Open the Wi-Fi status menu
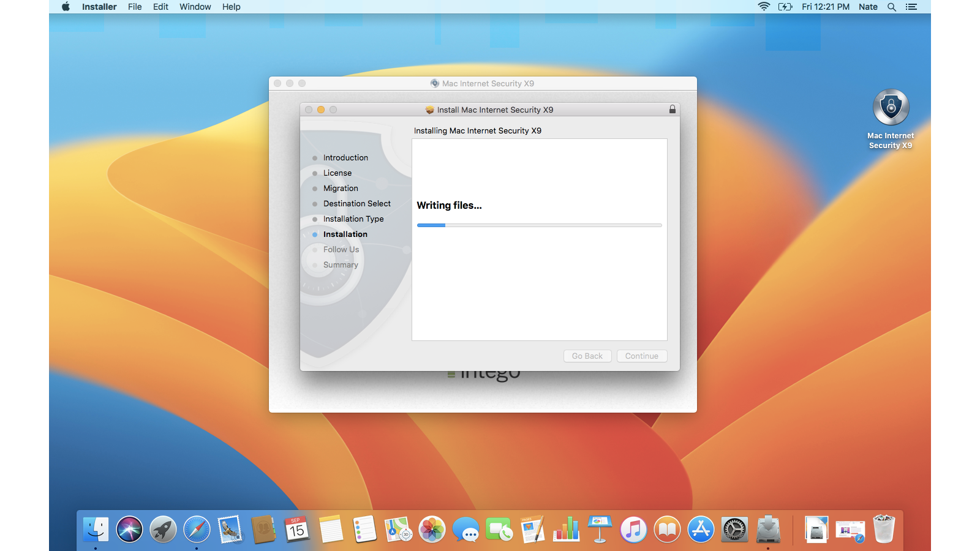 764,7
